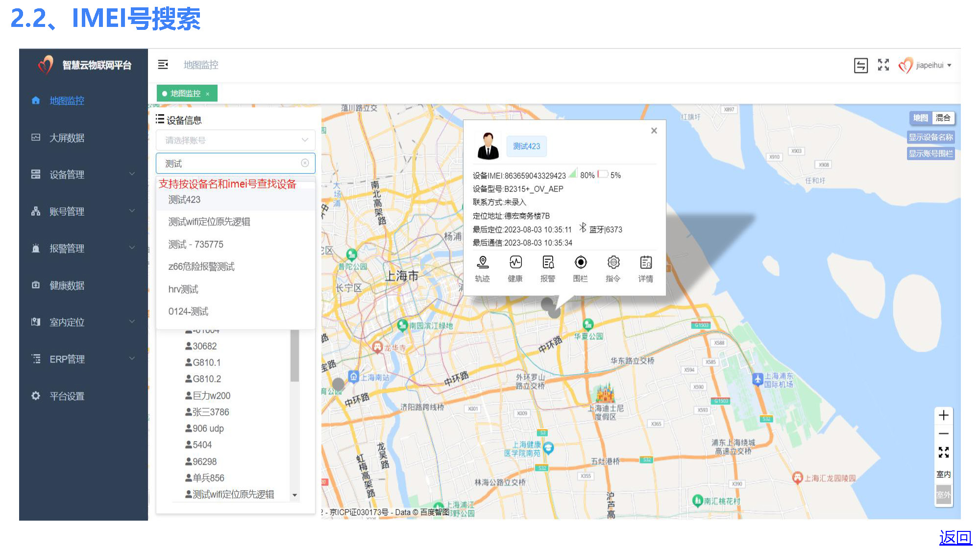Screen dimensions: 980x551
Task: Open the switch-account icon in the header
Action: click(861, 65)
